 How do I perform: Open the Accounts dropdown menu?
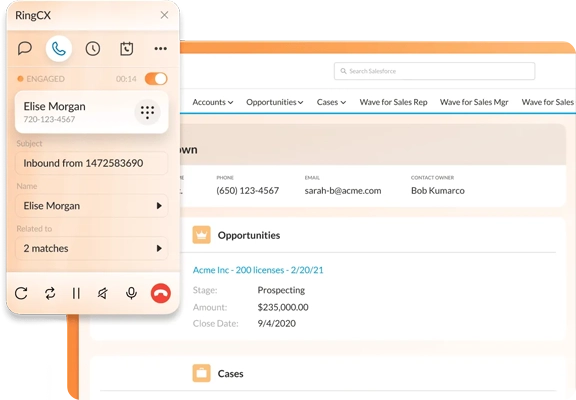point(213,102)
